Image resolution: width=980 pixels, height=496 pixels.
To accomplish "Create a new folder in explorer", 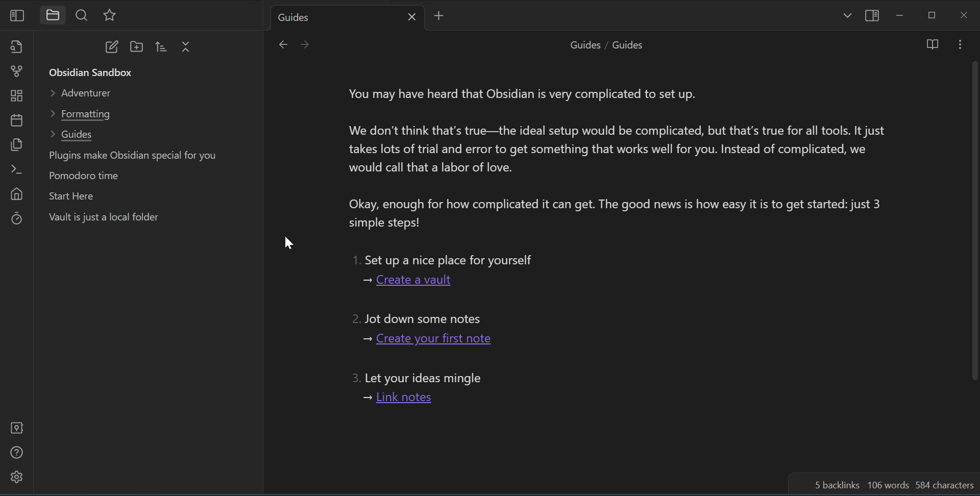I will point(137,47).
